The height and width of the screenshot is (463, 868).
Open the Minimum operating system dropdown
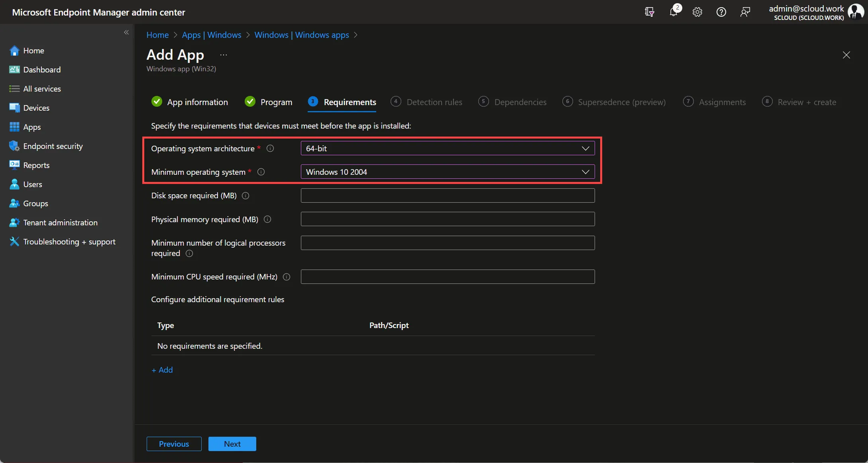point(448,172)
